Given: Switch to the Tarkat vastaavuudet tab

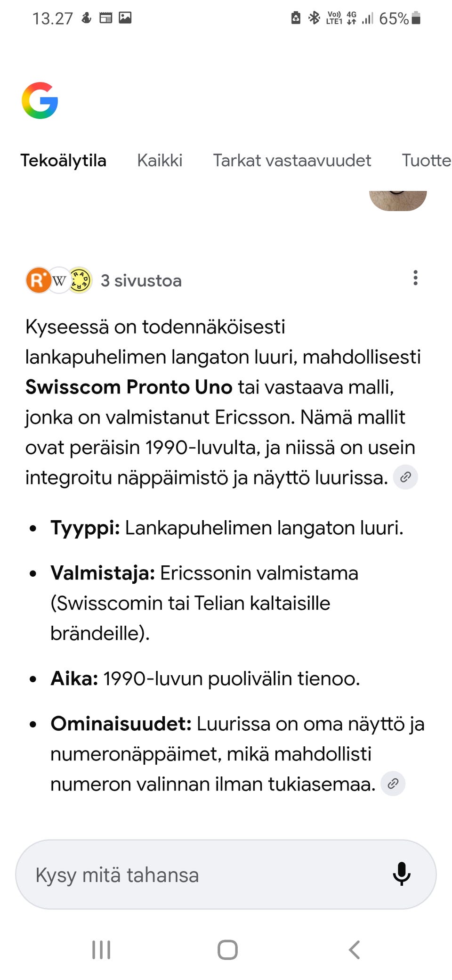Looking at the screenshot, I should tap(292, 160).
